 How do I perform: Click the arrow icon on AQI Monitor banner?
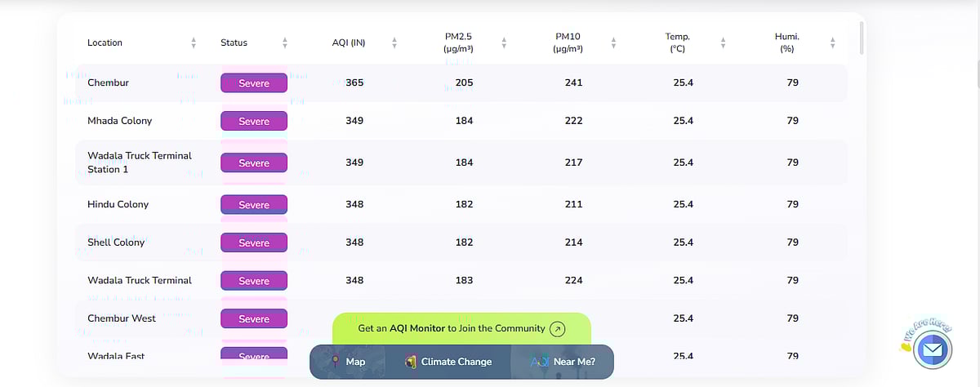[x=557, y=329]
